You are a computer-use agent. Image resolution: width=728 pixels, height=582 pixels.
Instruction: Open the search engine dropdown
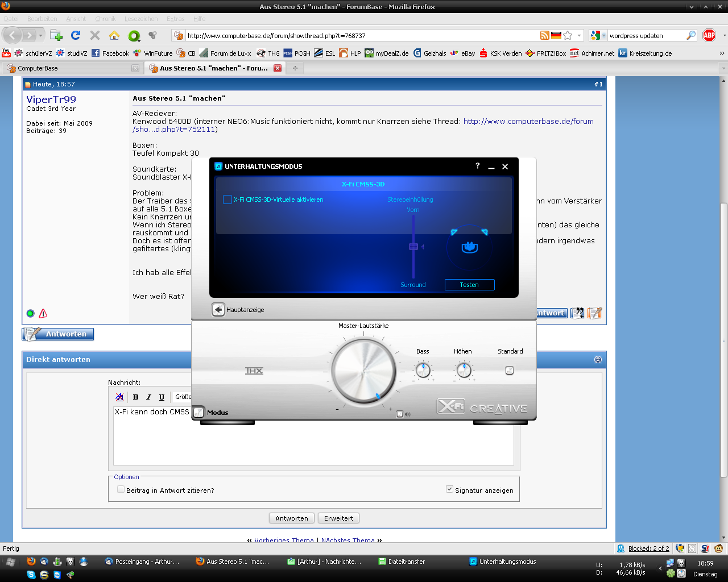click(x=603, y=35)
